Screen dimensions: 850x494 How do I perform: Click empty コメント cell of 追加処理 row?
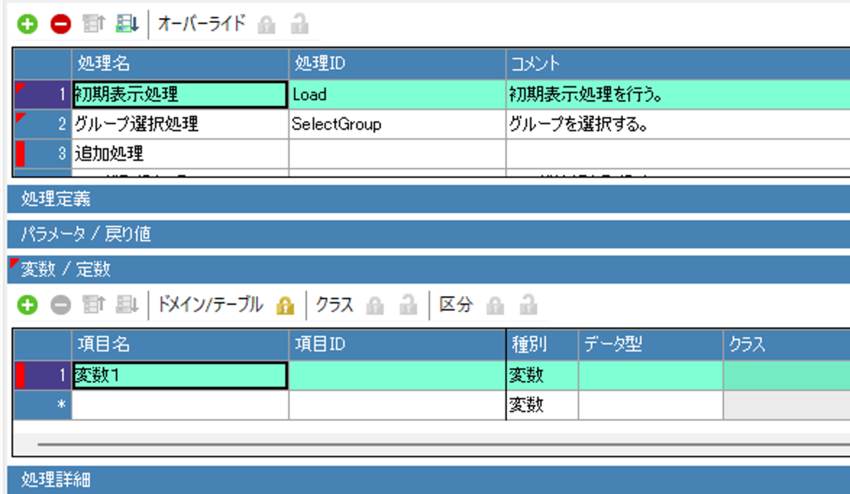click(678, 153)
